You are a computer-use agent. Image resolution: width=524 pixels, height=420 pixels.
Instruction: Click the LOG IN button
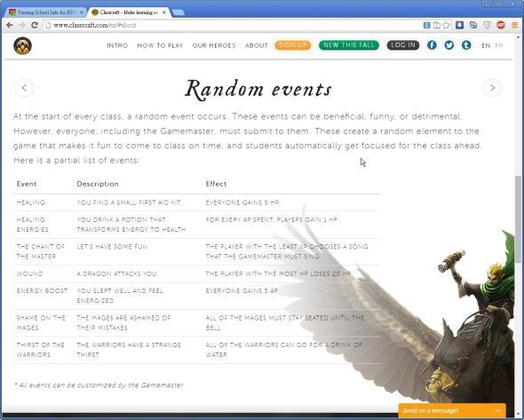tap(403, 45)
